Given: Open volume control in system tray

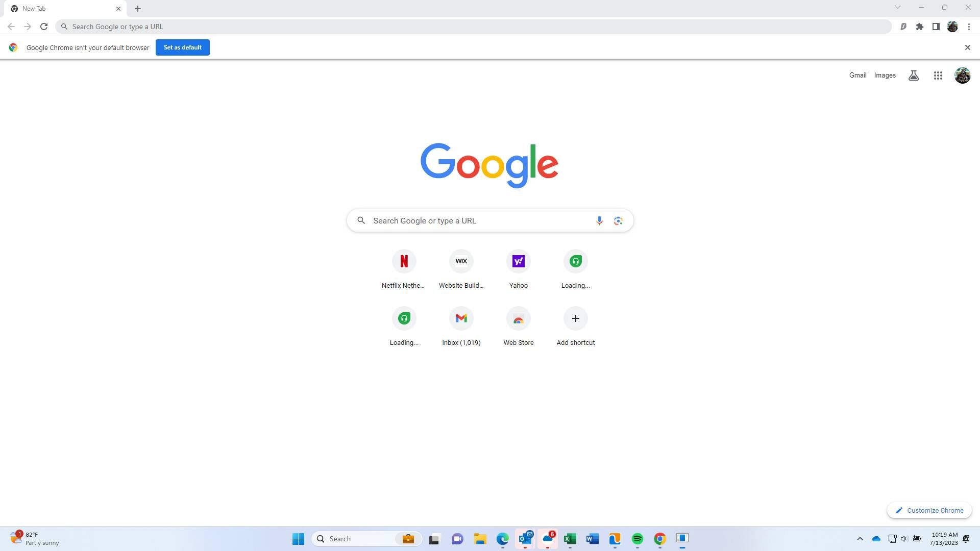Looking at the screenshot, I should point(904,539).
